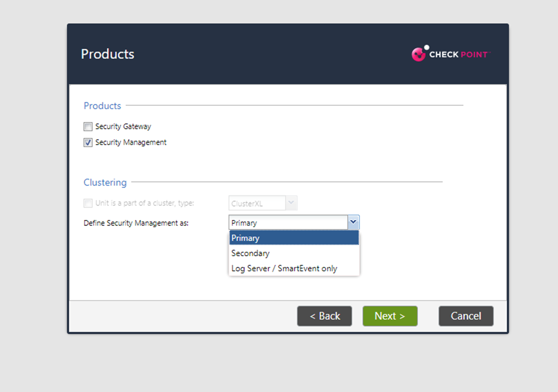This screenshot has height=392, width=558.
Task: Select the highlighted Primary option in list
Action: coord(294,238)
